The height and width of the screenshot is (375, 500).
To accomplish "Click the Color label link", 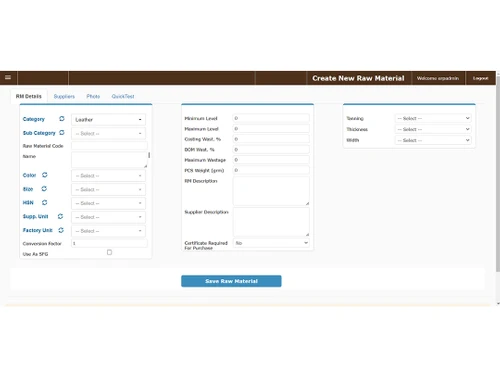I will point(29,175).
